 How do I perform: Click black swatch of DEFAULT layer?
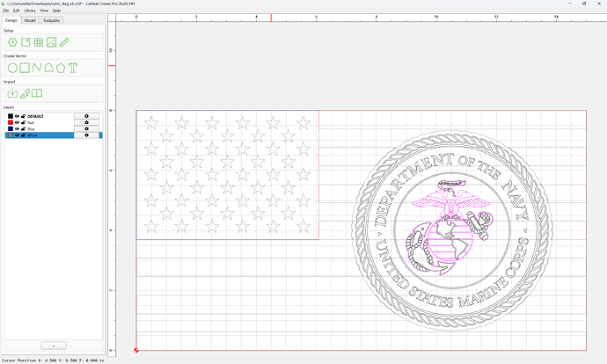tap(11, 116)
